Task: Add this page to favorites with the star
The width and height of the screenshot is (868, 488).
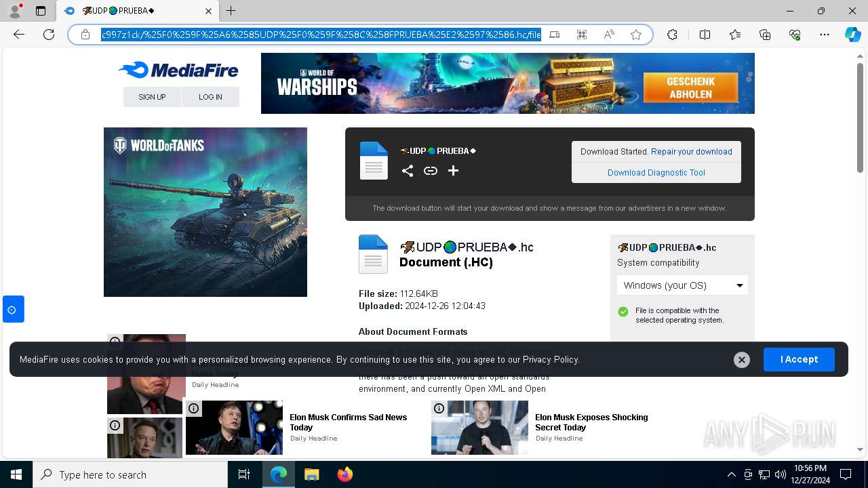Action: 636,35
